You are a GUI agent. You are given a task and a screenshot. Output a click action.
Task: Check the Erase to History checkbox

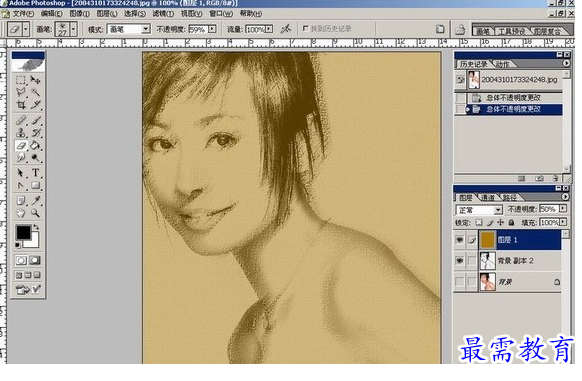click(306, 28)
